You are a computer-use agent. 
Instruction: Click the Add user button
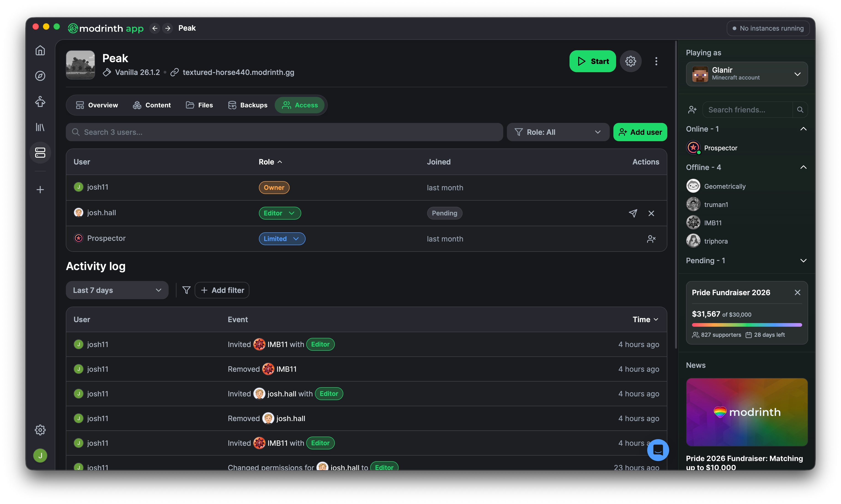click(x=640, y=132)
